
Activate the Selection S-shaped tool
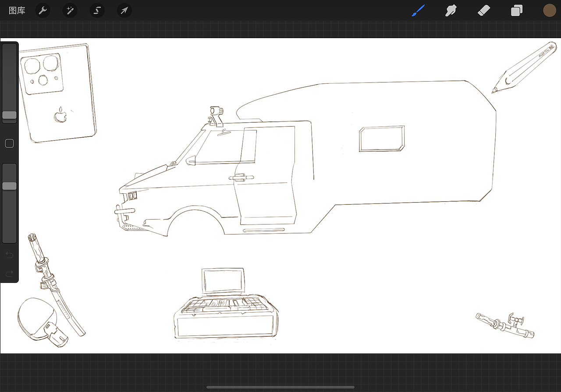(97, 11)
